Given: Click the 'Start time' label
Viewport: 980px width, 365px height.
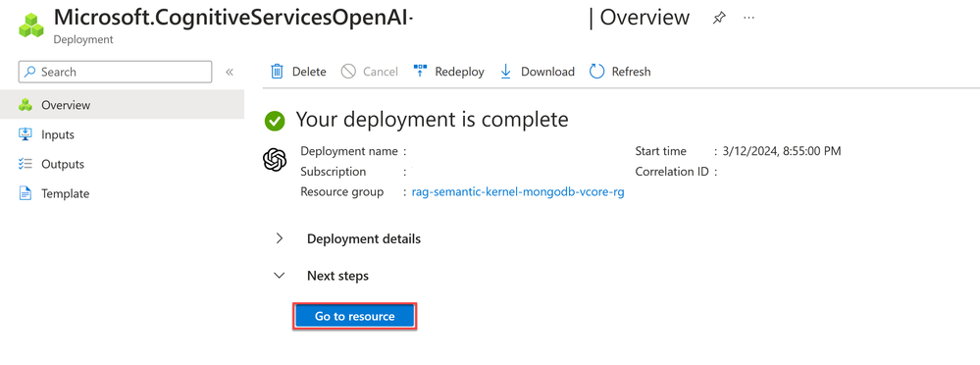Looking at the screenshot, I should [660, 151].
